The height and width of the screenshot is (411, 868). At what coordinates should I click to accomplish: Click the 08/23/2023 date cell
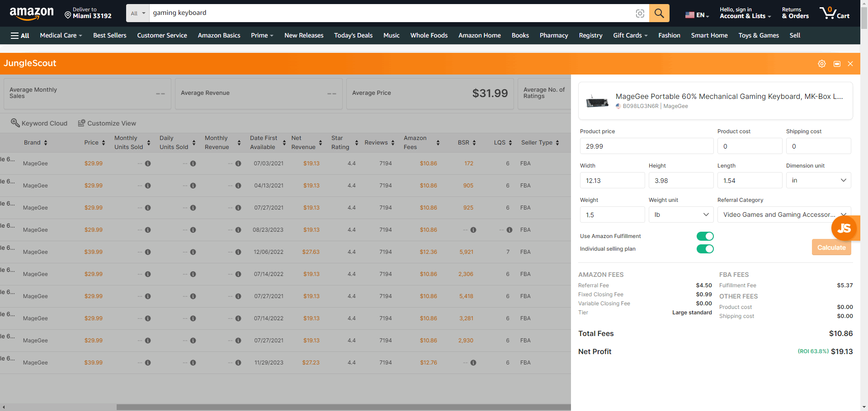coord(268,230)
